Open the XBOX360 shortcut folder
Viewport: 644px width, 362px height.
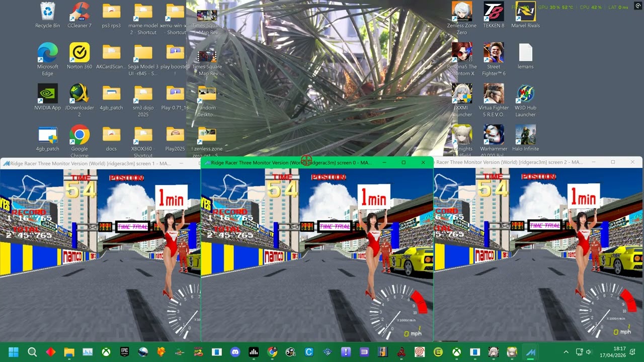pyautogui.click(x=143, y=141)
